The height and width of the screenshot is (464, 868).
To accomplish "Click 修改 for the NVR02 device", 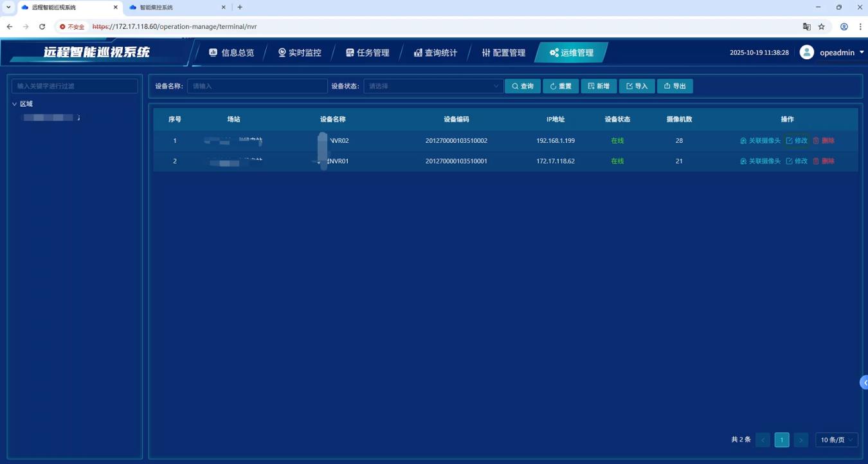I will click(797, 141).
